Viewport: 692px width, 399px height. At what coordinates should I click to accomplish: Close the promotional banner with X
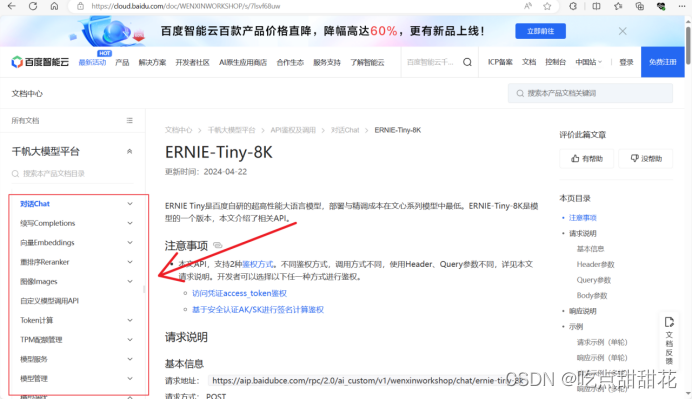point(622,31)
